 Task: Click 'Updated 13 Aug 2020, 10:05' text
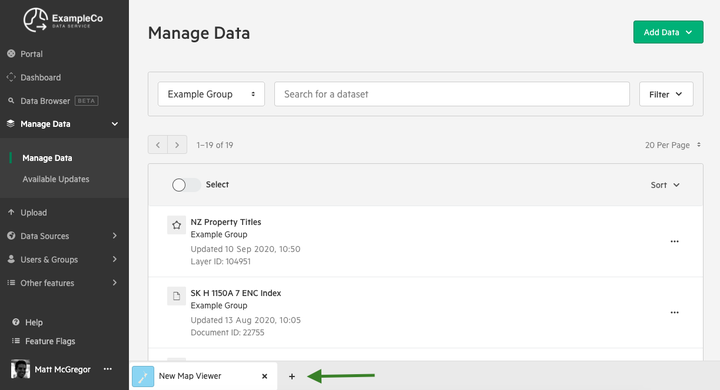click(246, 320)
